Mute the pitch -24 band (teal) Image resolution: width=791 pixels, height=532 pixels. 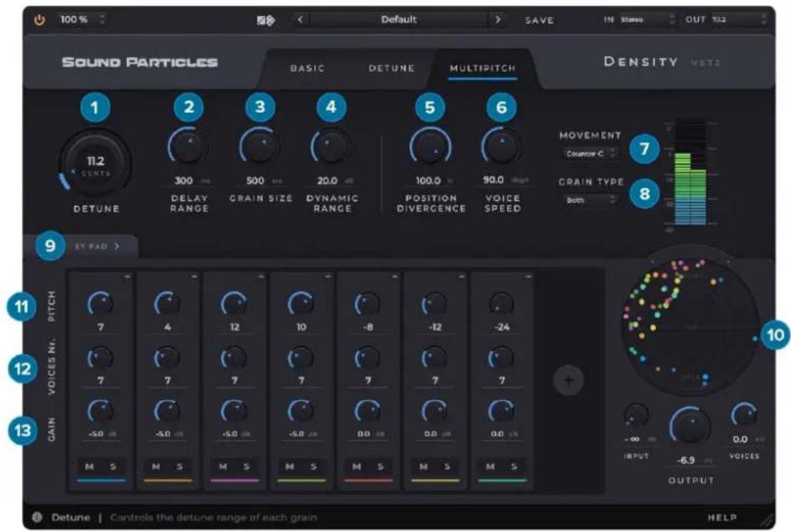tap(490, 467)
